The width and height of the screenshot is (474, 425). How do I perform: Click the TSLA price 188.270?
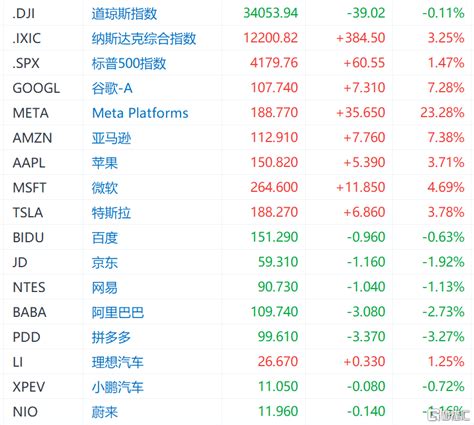coord(274,212)
